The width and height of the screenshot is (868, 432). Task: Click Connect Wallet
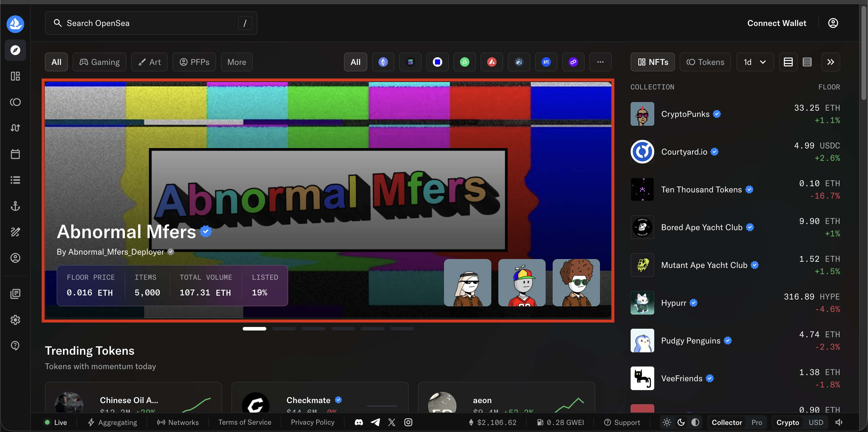[x=777, y=23]
